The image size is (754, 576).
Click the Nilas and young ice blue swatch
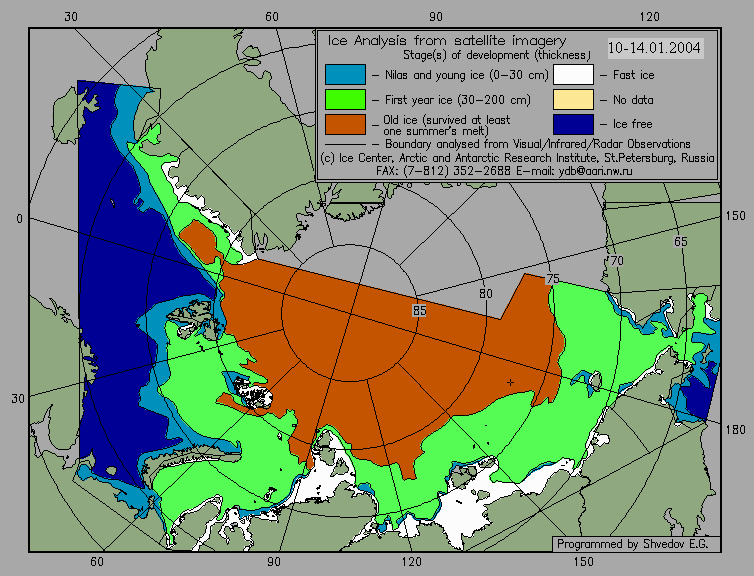pos(345,75)
